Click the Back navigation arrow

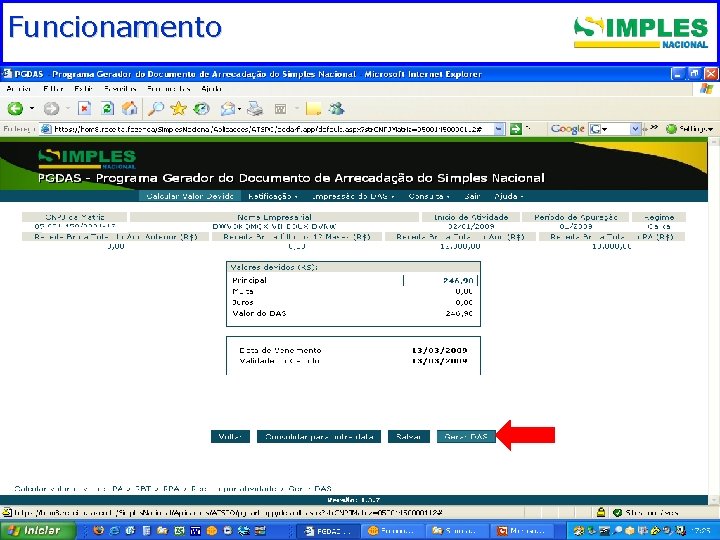tap(15, 109)
